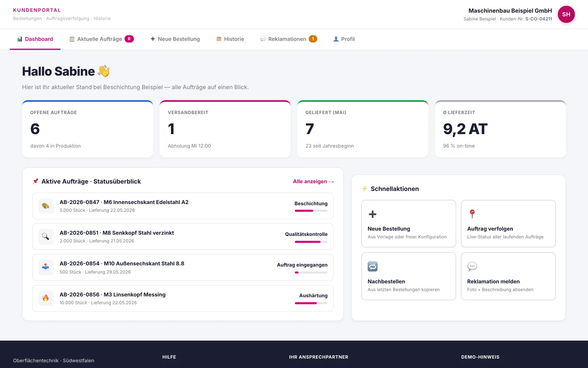Image resolution: width=588 pixels, height=368 pixels.
Task: Open the Versandbereit stat card
Action: tap(225, 129)
